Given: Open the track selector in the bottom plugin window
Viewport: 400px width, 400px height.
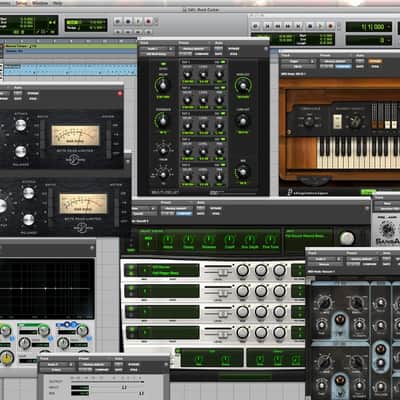Looking at the screenshot, I should pos(57,364).
